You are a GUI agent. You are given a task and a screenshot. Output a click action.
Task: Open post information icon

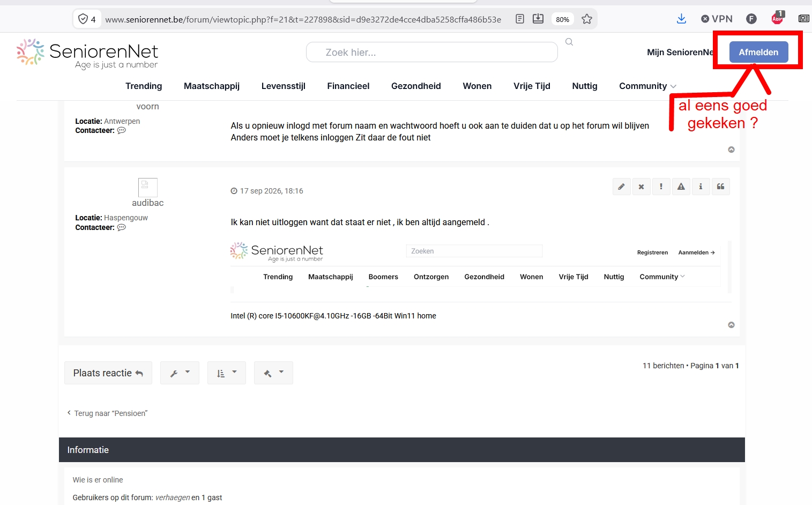coord(701,187)
